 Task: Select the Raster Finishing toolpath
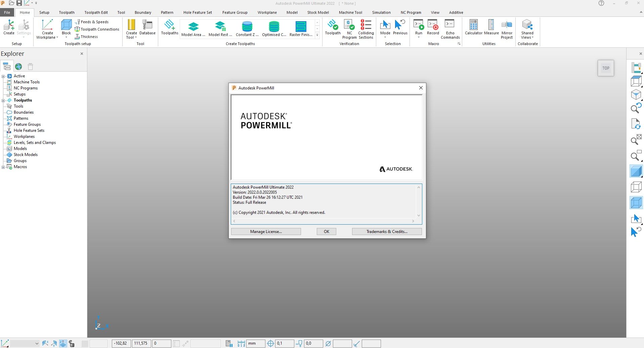(x=301, y=29)
